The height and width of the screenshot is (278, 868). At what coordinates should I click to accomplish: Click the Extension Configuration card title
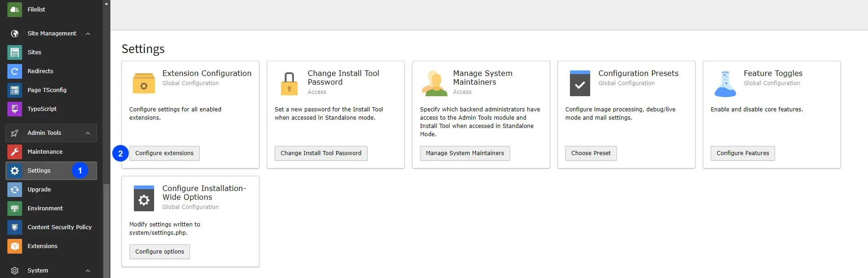207,73
